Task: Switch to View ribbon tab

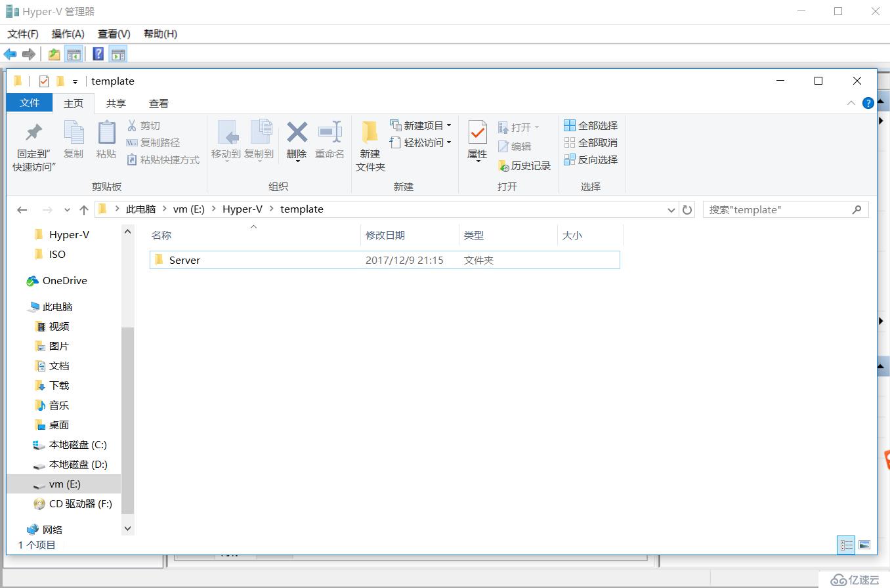Action: [x=158, y=103]
